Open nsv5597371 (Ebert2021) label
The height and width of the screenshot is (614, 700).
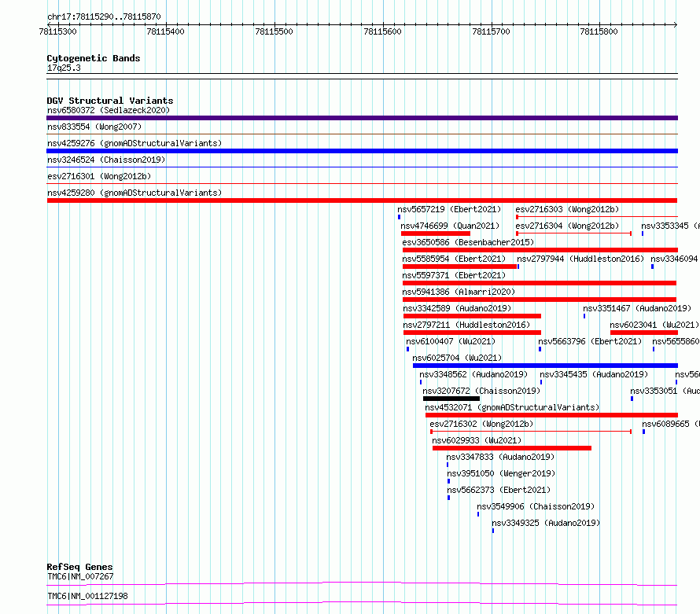[x=454, y=275]
